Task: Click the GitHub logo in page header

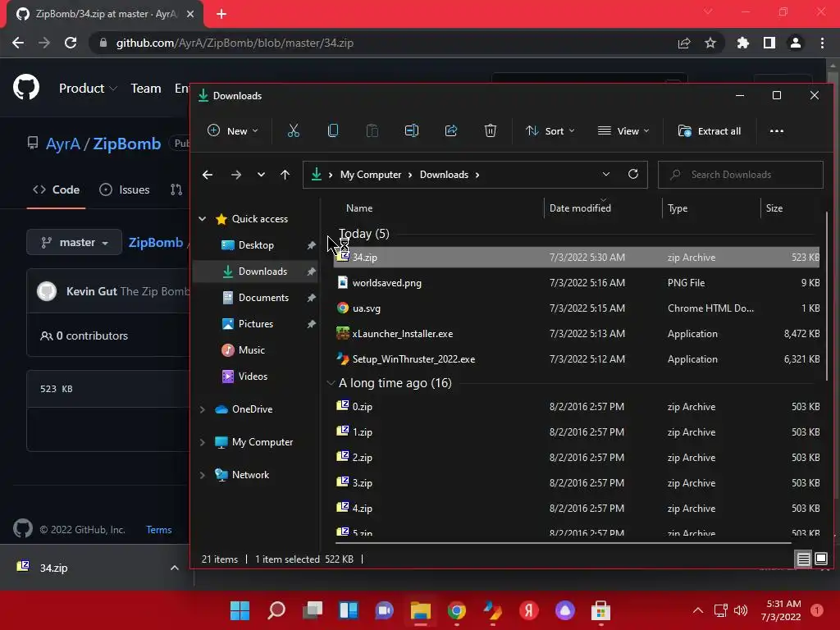Action: tap(26, 87)
